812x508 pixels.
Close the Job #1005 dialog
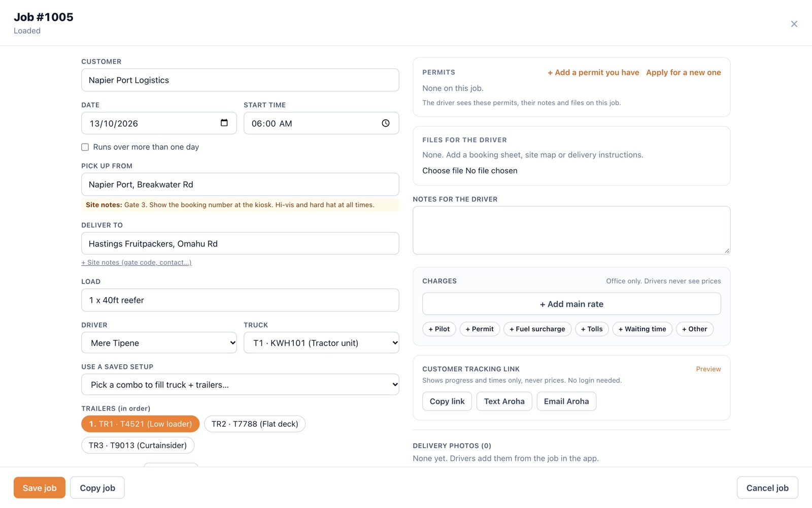(x=794, y=24)
